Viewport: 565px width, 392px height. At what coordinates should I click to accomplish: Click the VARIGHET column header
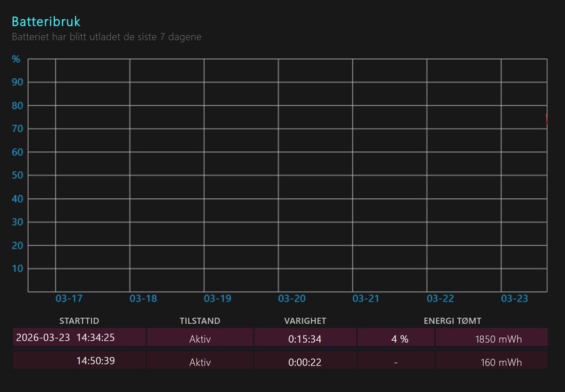[305, 321]
